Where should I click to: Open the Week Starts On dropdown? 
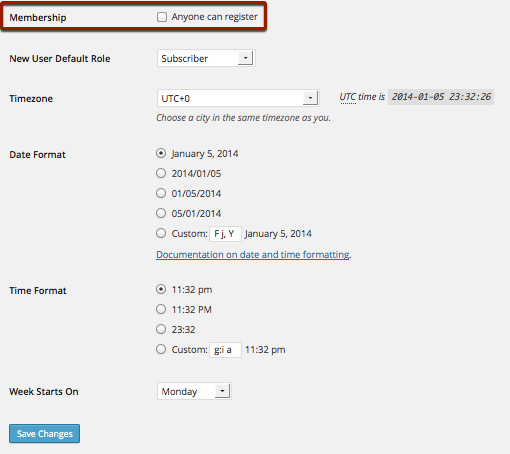point(194,391)
